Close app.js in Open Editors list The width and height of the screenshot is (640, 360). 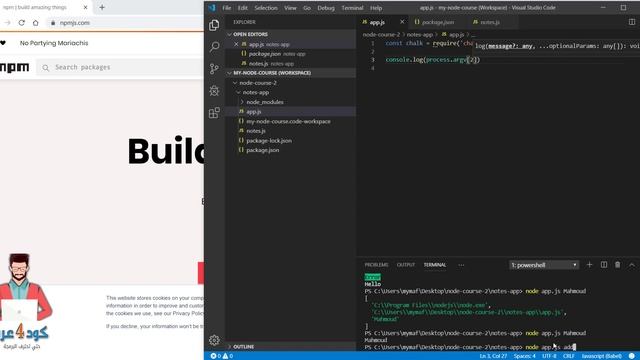pos(236,44)
